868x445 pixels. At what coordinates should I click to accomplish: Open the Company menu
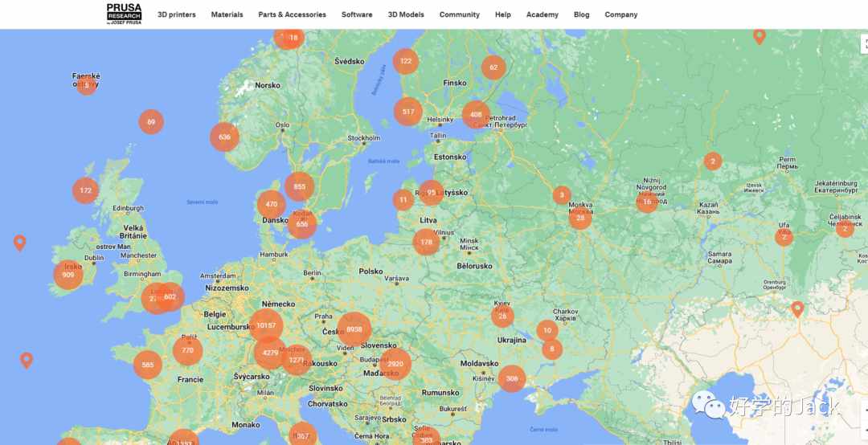click(621, 15)
